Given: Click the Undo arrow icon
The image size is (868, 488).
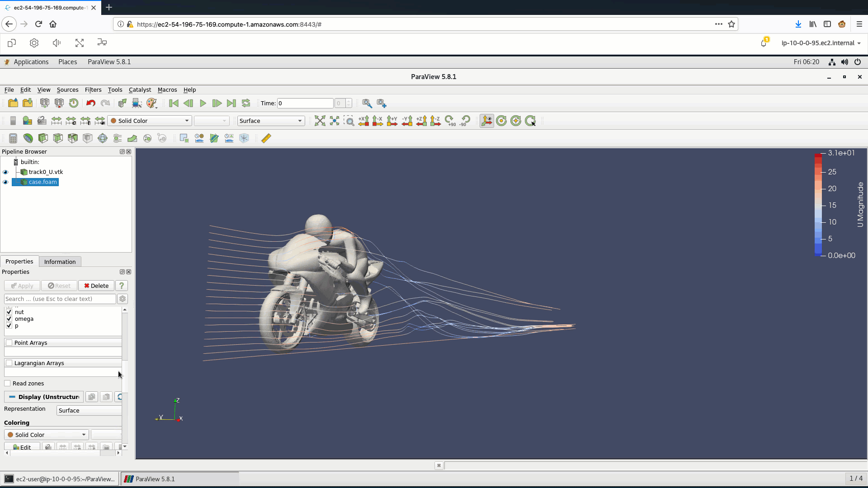Looking at the screenshot, I should point(90,103).
